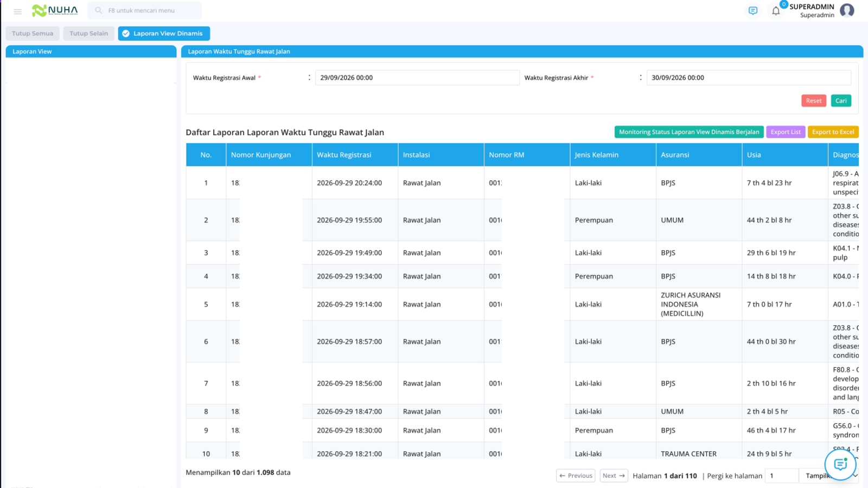
Task: Open the floating chat support bubble
Action: (x=840, y=464)
